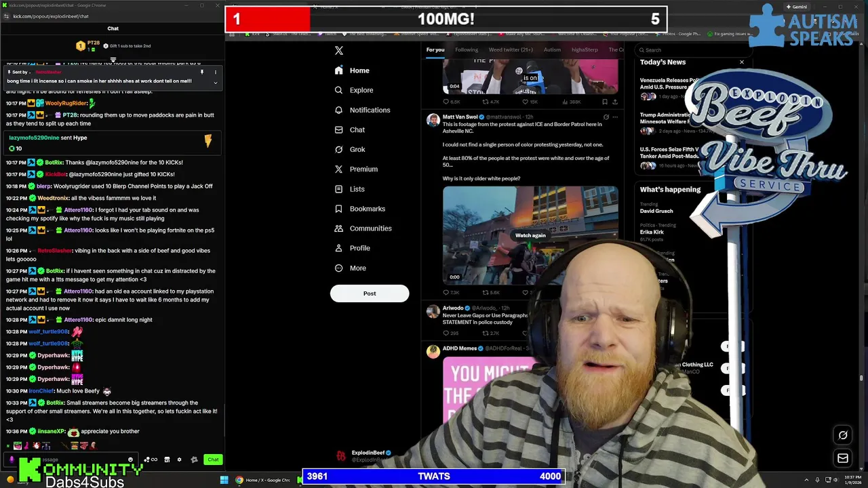Open Lists in the X sidebar
The width and height of the screenshot is (868, 488).
[349, 189]
